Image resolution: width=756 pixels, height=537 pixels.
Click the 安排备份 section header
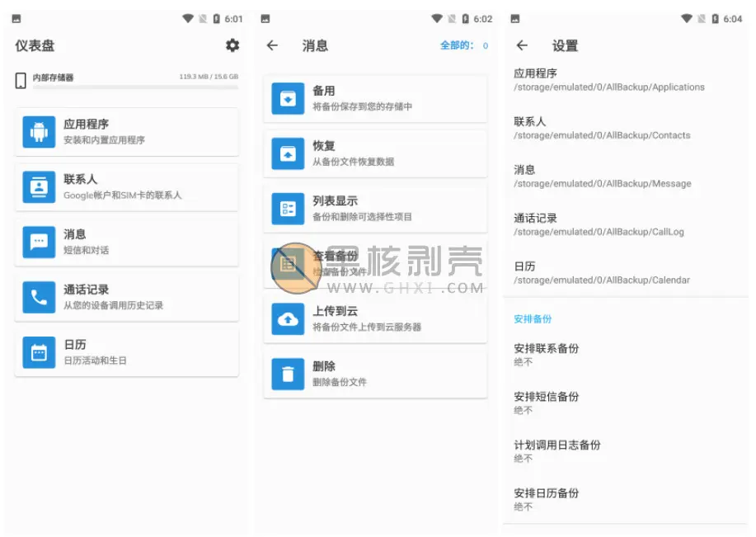533,319
